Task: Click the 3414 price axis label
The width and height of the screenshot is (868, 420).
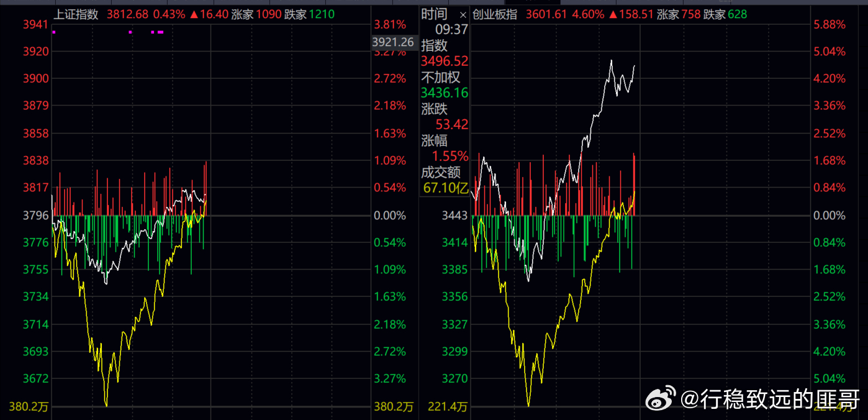Action: [x=455, y=242]
